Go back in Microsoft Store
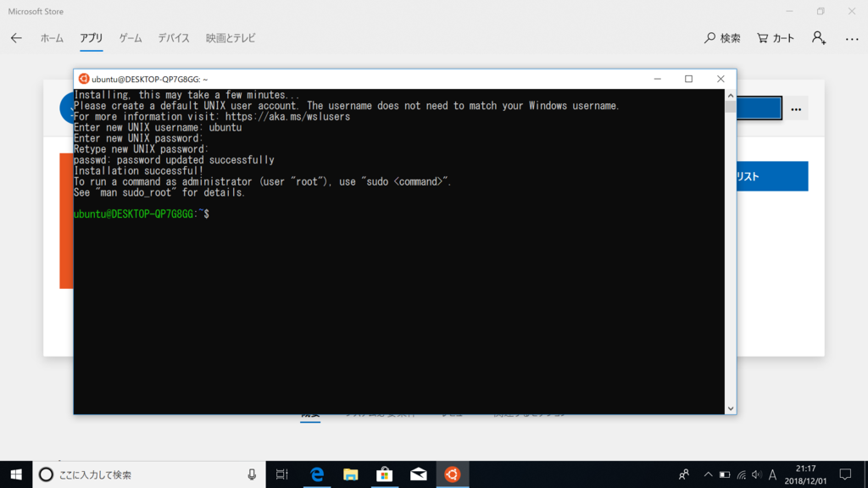 click(16, 38)
